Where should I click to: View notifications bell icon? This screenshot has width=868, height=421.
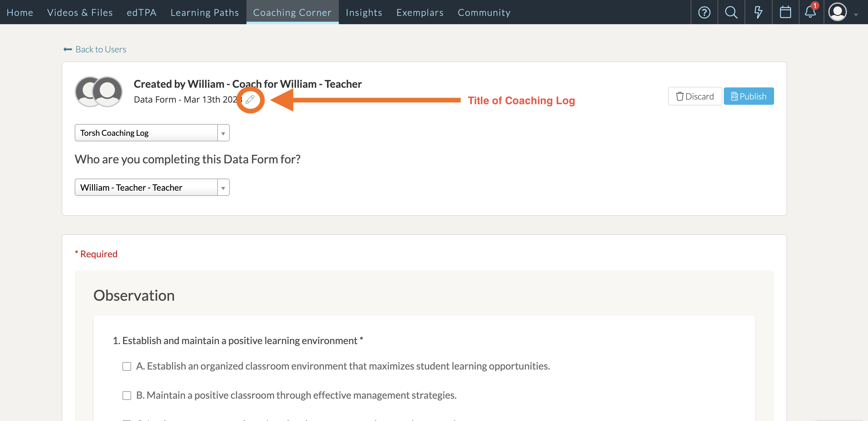(x=810, y=12)
